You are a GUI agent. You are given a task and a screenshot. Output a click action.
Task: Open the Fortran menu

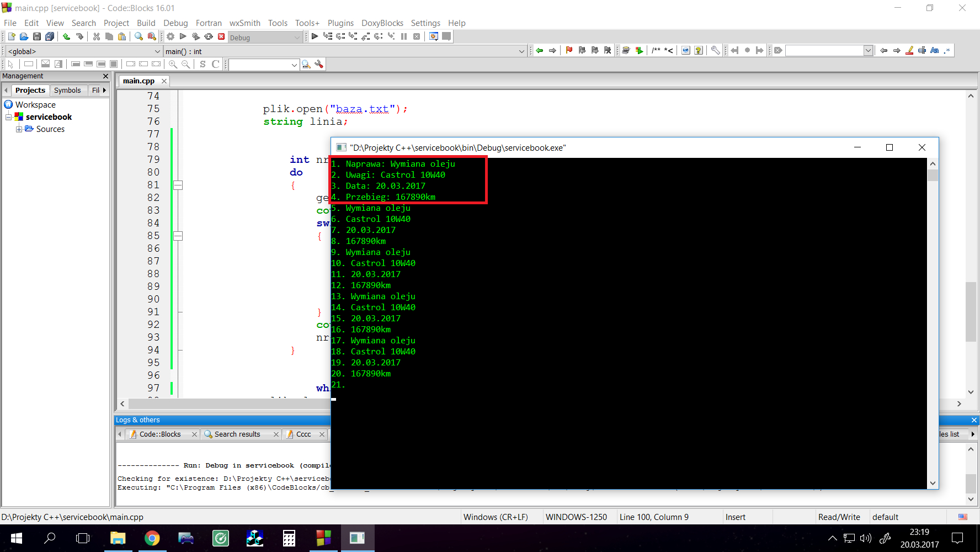[209, 23]
